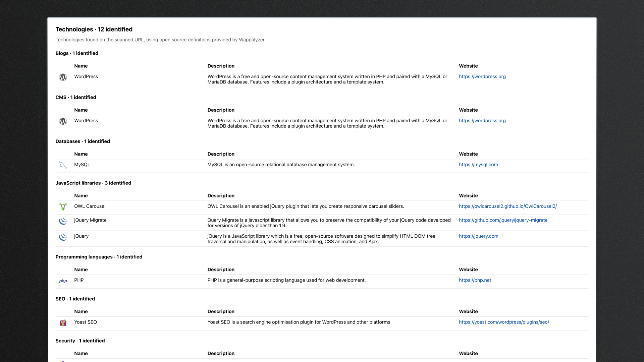Viewport: 644px width, 362px height.
Task: Open wordpress.org link in CMS section
Action: pyautogui.click(x=482, y=120)
